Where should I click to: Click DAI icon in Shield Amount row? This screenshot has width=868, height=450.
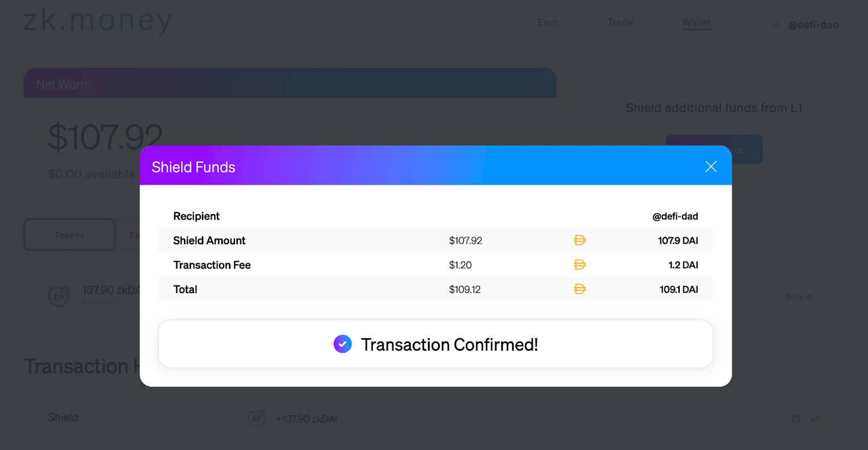click(579, 240)
